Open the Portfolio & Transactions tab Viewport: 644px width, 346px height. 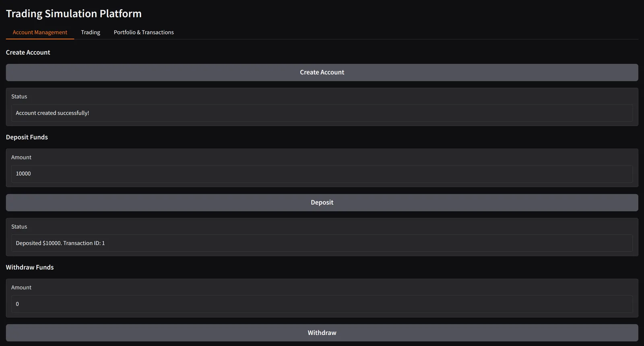(144, 32)
